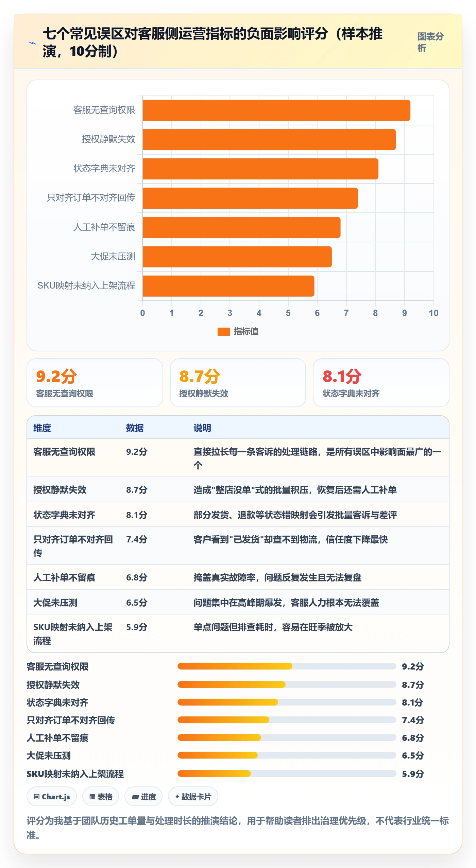Click the 说明 column header
Screen dimensions: 476x868
pyautogui.click(x=202, y=428)
